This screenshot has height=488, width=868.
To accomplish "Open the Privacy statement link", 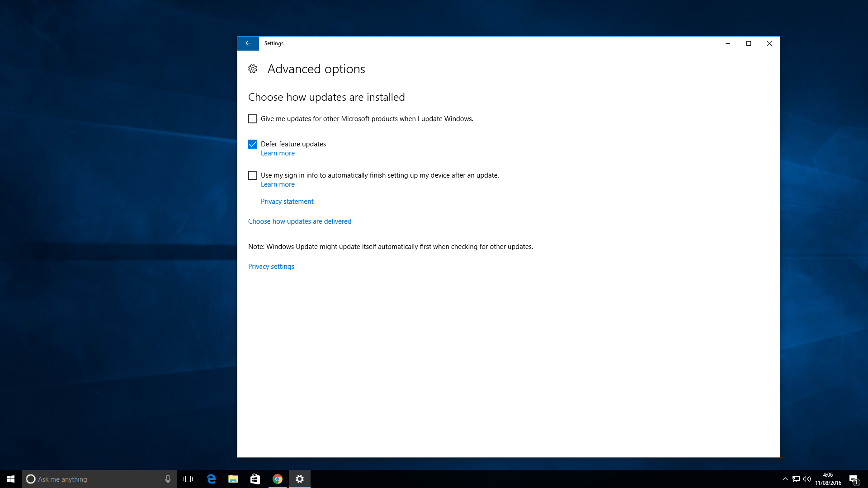I will (287, 202).
